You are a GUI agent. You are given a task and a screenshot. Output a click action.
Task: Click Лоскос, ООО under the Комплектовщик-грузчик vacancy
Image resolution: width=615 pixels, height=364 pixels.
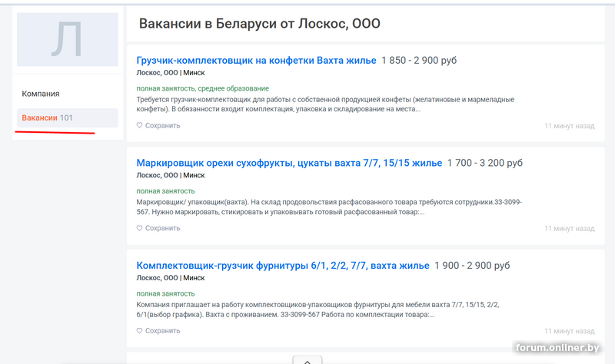(157, 278)
